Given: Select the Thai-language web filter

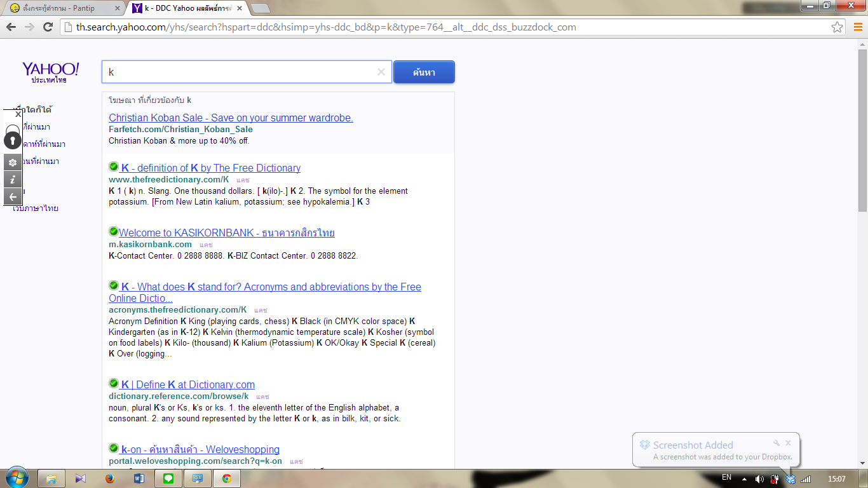Looking at the screenshot, I should (36, 208).
